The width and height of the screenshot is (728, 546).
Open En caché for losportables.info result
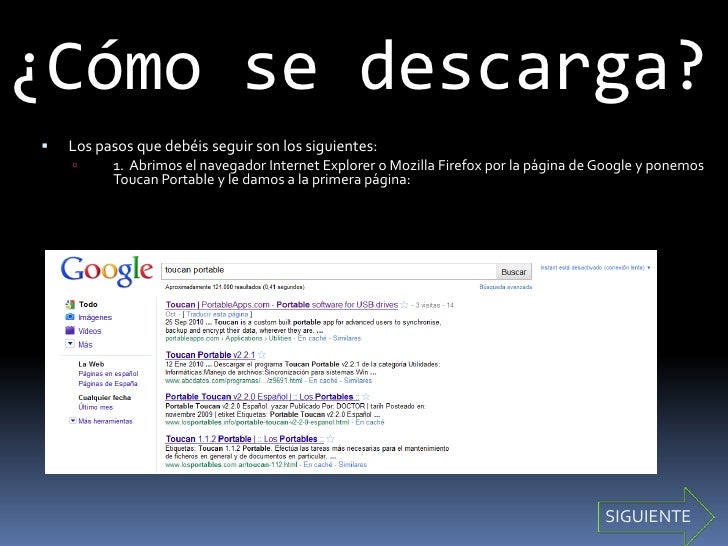(370, 422)
